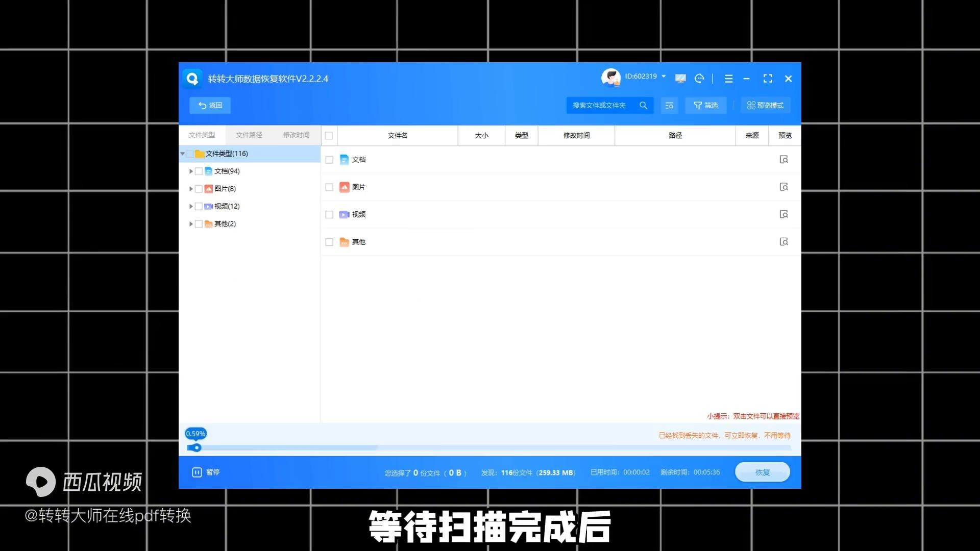Open the hamburger menu icon
Screen dimensions: 980x551
point(728,79)
